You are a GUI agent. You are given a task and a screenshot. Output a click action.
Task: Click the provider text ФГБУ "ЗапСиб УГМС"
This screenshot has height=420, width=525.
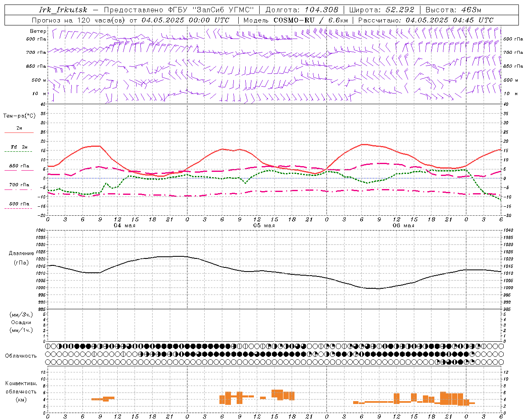point(211,10)
